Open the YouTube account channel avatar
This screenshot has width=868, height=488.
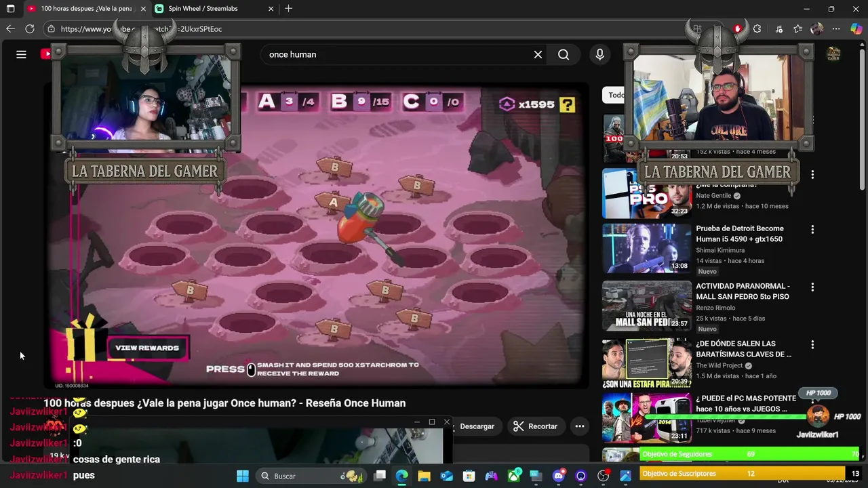coord(833,54)
